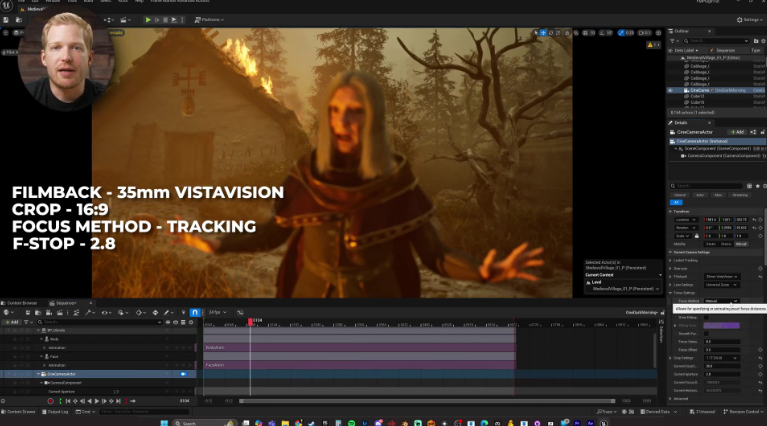Click the green Play in editor button

(148, 20)
